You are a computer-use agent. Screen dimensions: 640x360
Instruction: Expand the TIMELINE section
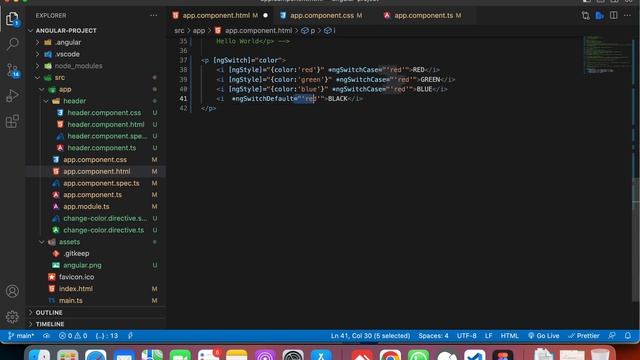[50, 324]
